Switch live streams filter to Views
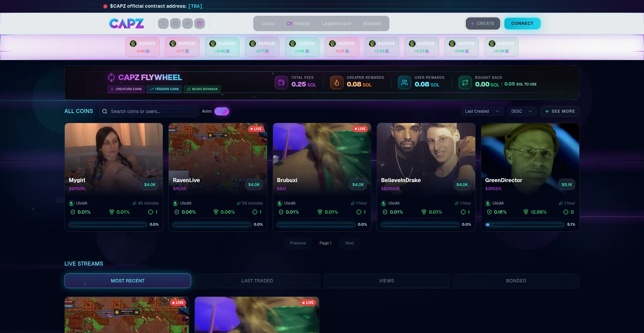This screenshot has height=333, width=644. (386, 281)
